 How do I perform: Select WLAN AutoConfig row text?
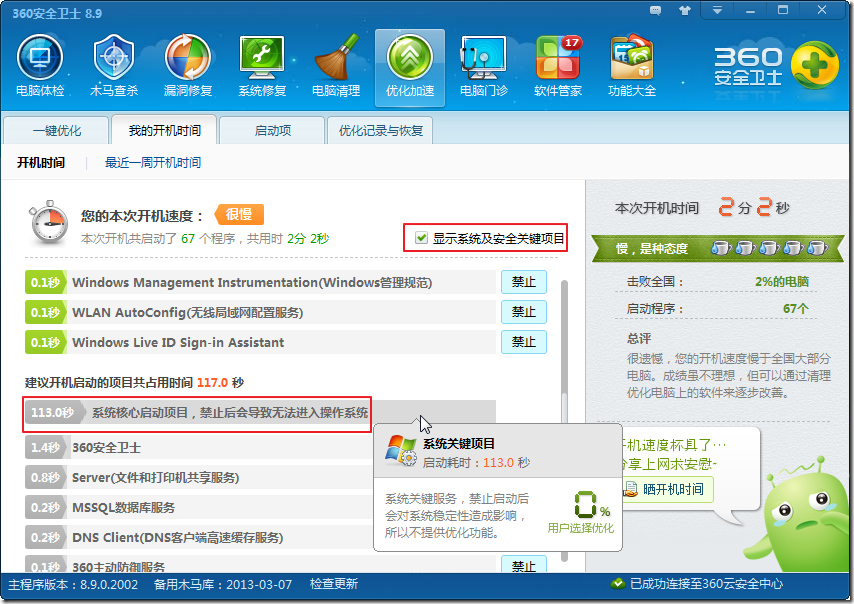pos(188,313)
